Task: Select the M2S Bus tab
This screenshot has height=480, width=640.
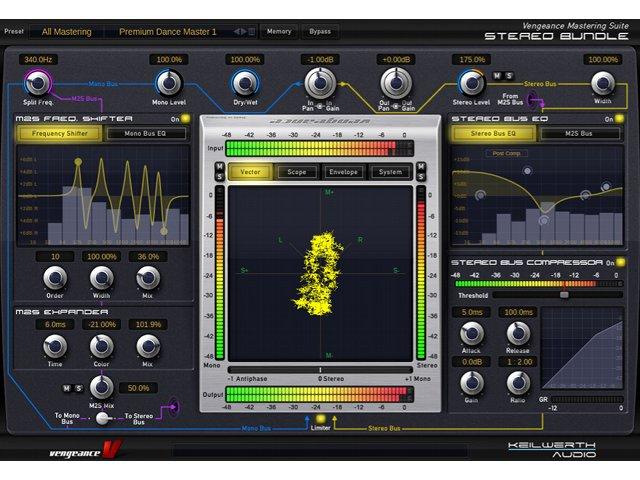Action: click(x=579, y=133)
